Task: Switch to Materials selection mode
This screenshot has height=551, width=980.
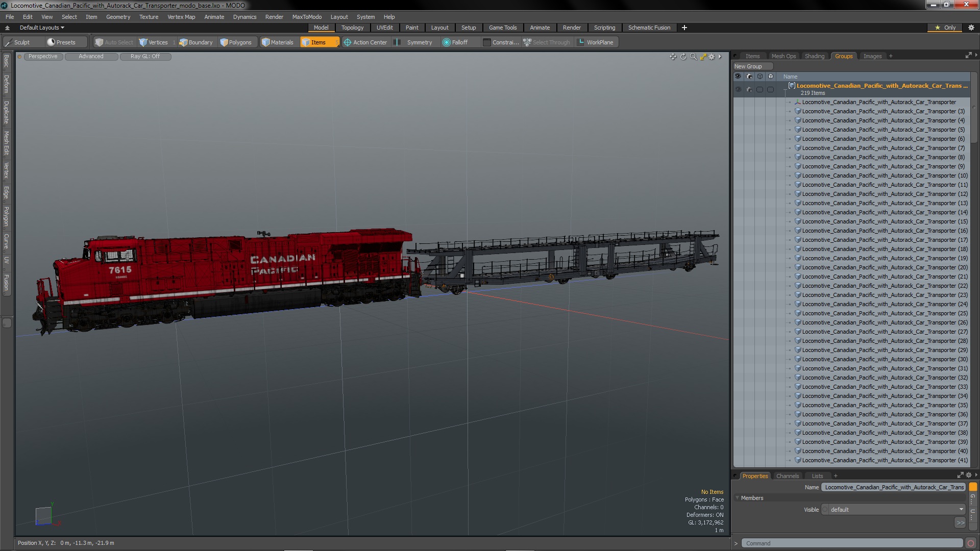Action: click(x=278, y=42)
